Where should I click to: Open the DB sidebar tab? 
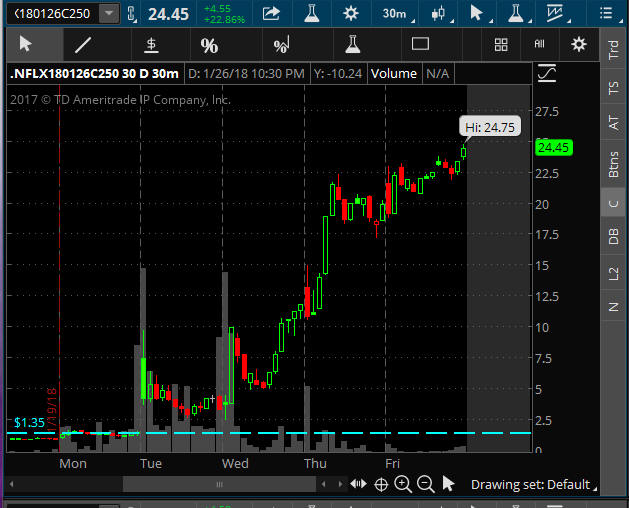[613, 237]
